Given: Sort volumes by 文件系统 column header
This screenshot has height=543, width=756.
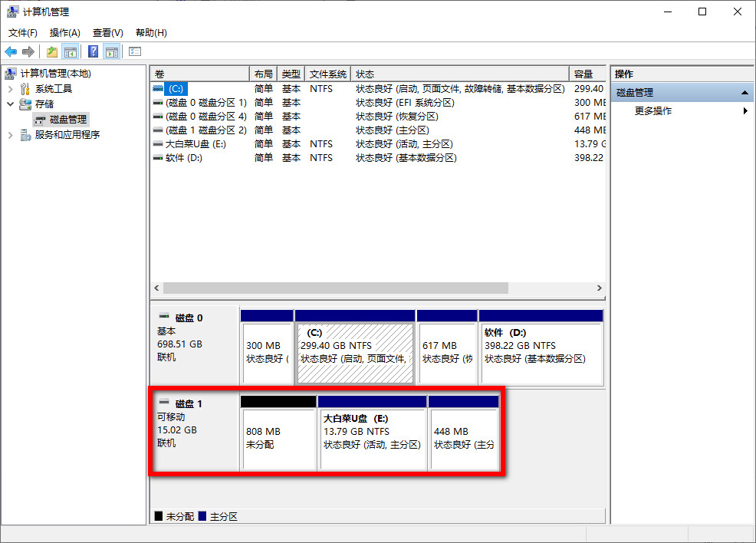Looking at the screenshot, I should (x=327, y=74).
